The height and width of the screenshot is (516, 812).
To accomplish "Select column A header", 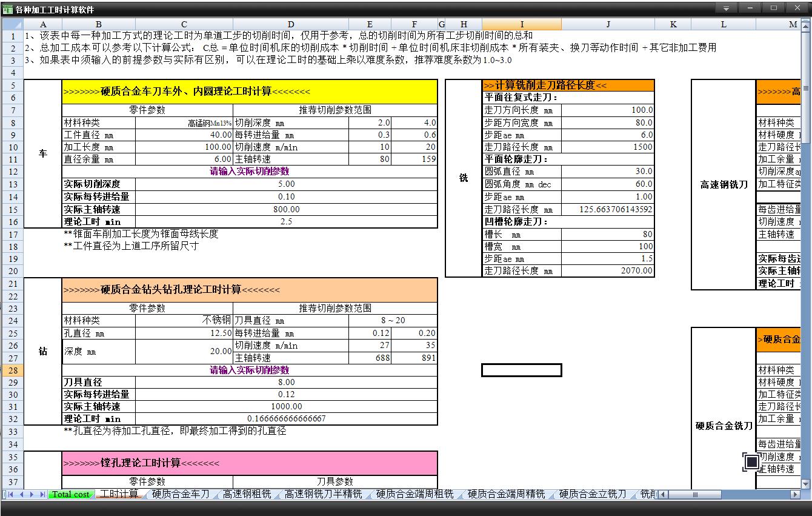I will [43, 24].
